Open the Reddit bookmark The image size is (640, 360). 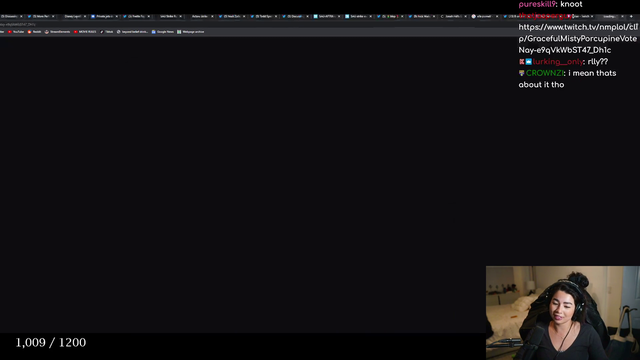[34, 32]
